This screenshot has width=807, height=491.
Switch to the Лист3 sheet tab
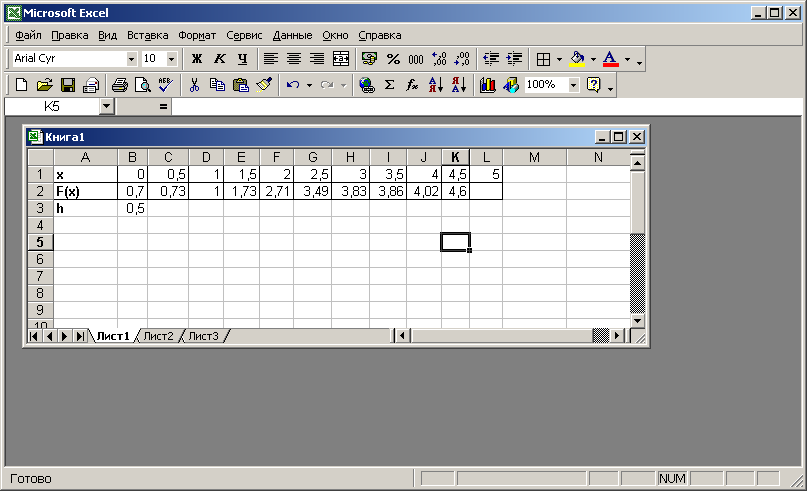[x=203, y=336]
